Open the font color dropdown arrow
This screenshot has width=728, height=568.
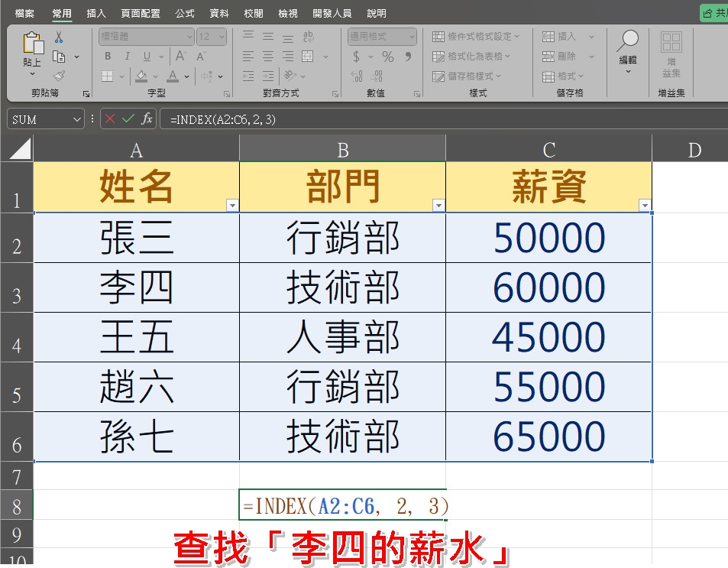pos(187,76)
